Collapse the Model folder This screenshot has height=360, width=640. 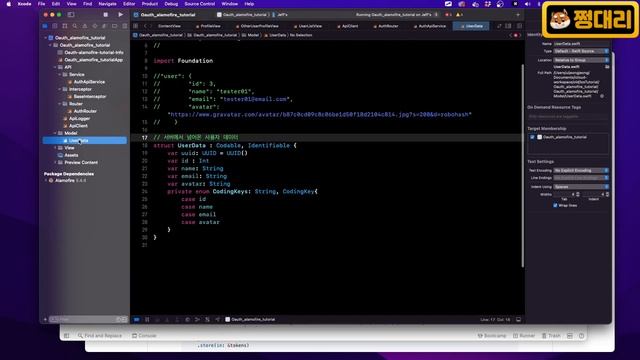pyautogui.click(x=55, y=133)
